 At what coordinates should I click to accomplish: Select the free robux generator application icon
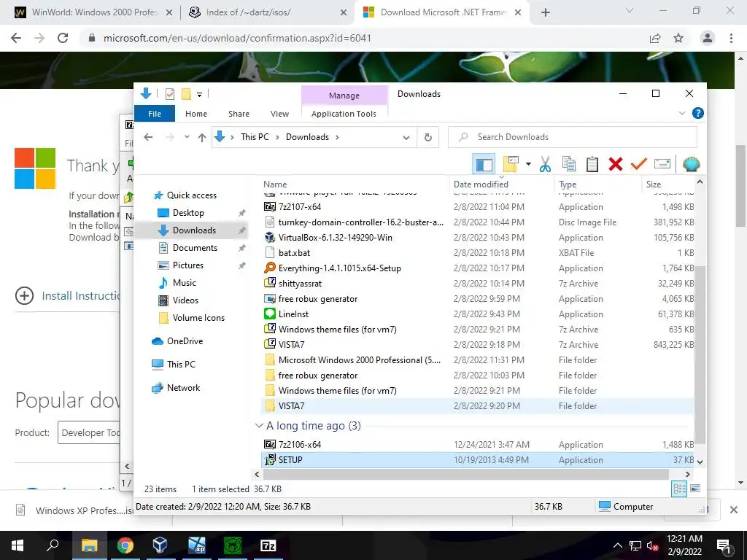click(270, 299)
